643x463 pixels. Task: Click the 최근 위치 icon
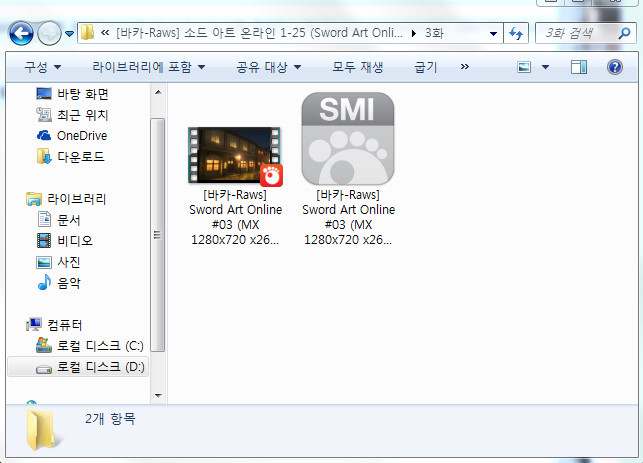(44, 114)
